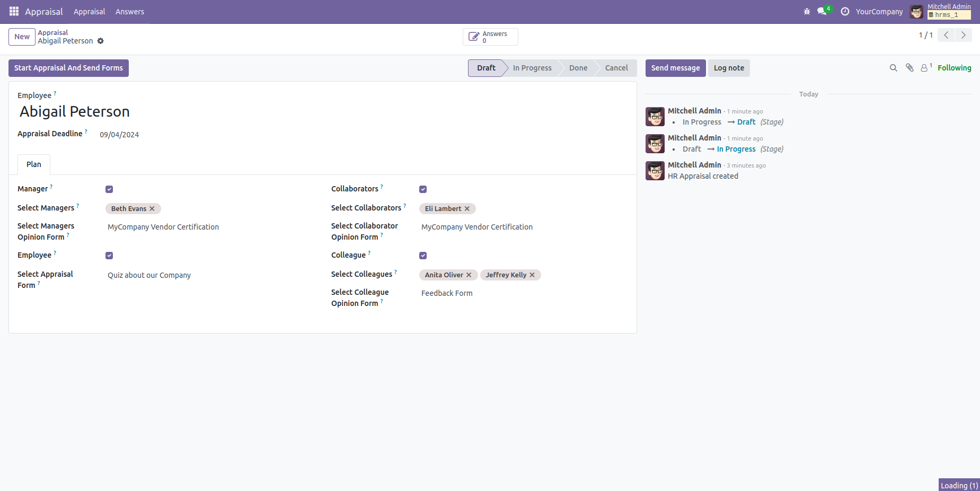Open the conversations chat icon

click(x=822, y=11)
